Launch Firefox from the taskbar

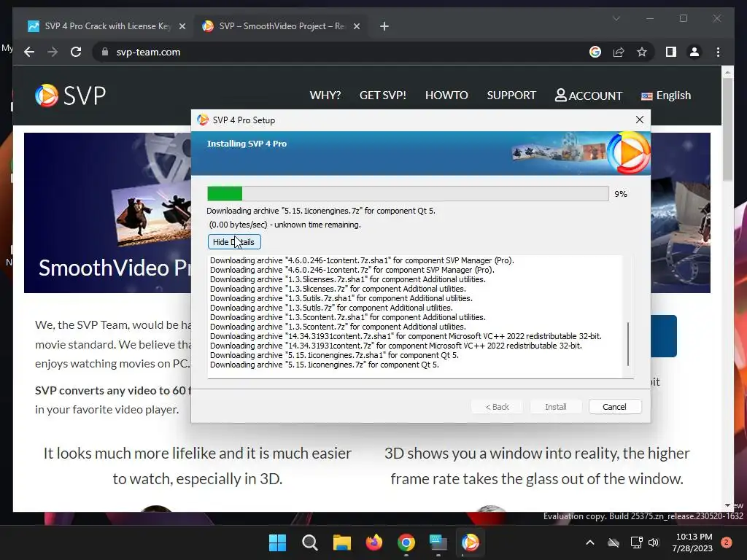click(374, 542)
